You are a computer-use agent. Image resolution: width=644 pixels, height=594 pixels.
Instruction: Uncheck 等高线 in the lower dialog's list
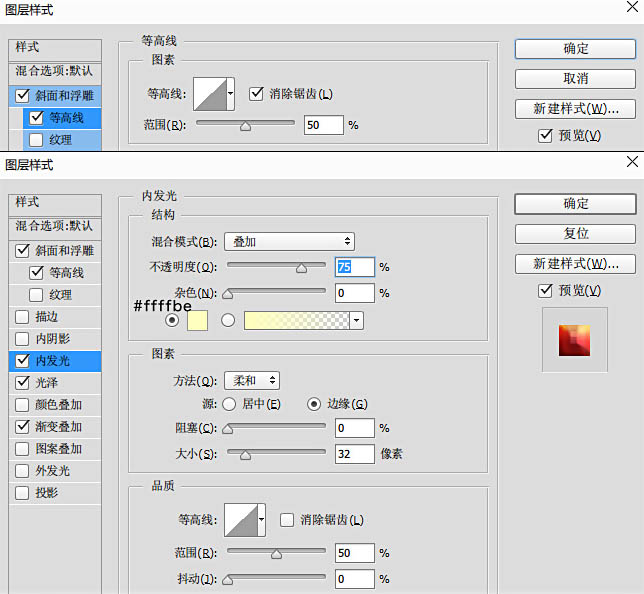[36, 272]
